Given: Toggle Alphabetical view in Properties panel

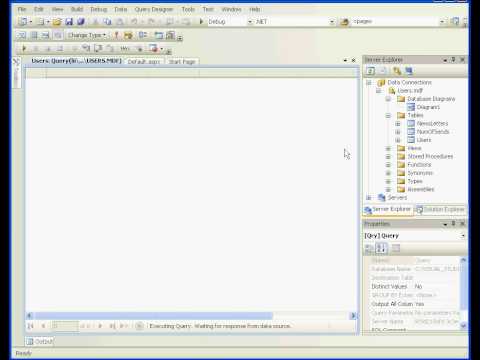Looking at the screenshot, I should click(381, 248).
